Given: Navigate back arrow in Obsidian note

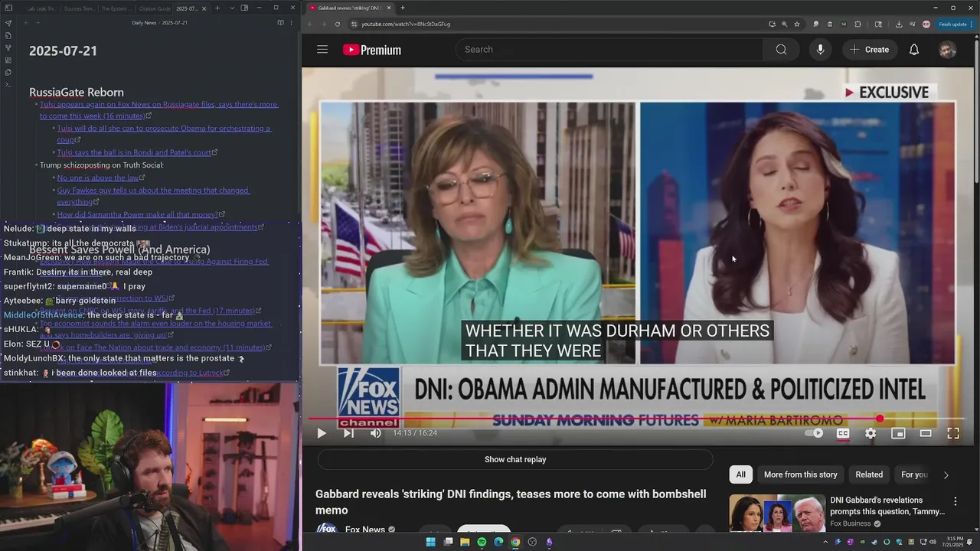Looking at the screenshot, I should [26, 23].
